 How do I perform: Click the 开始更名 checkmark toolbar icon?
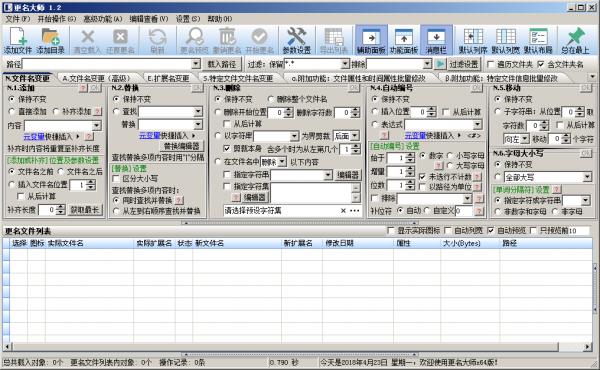259,40
